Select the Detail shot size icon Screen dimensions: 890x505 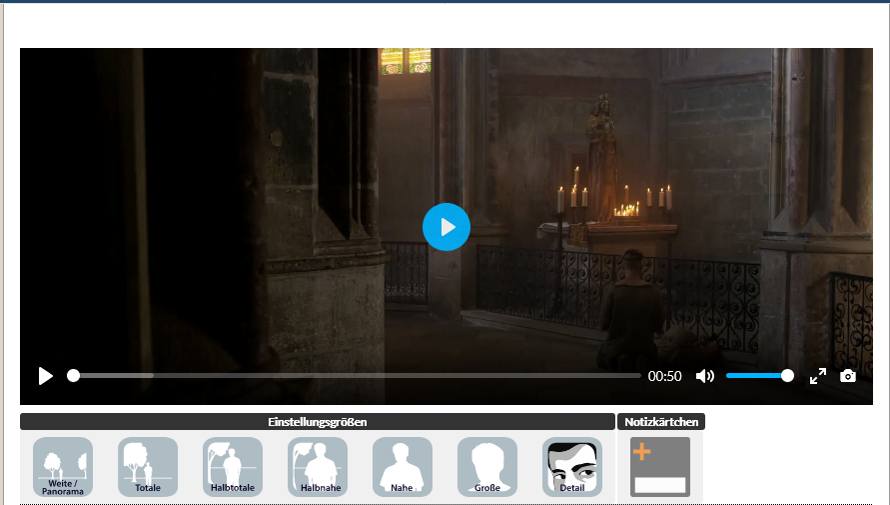(x=572, y=467)
